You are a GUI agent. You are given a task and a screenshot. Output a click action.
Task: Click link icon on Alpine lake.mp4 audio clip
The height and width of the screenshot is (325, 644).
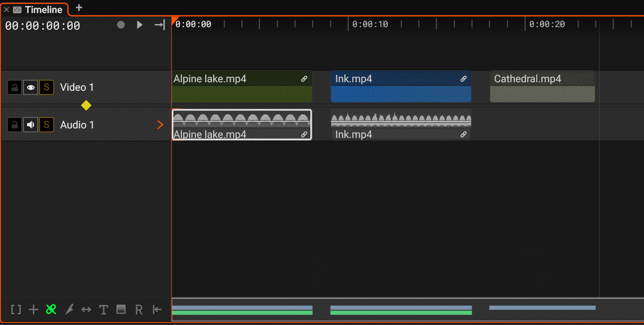[304, 134]
